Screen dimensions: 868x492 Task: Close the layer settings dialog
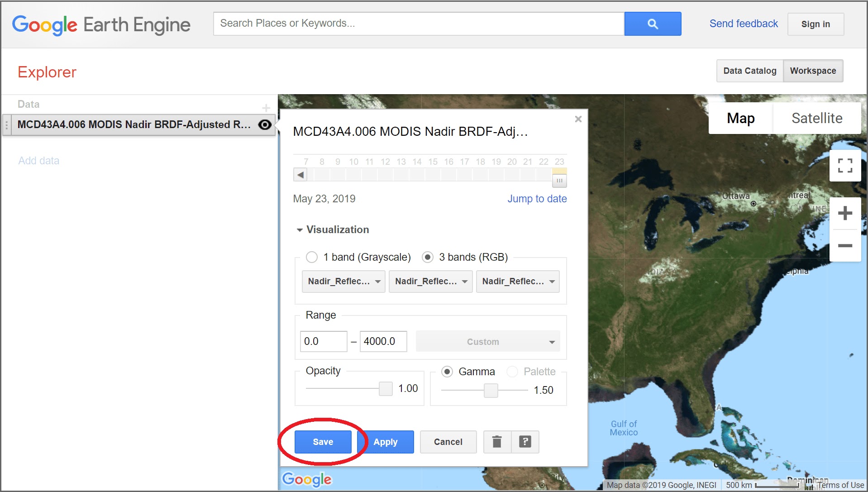[x=578, y=119]
